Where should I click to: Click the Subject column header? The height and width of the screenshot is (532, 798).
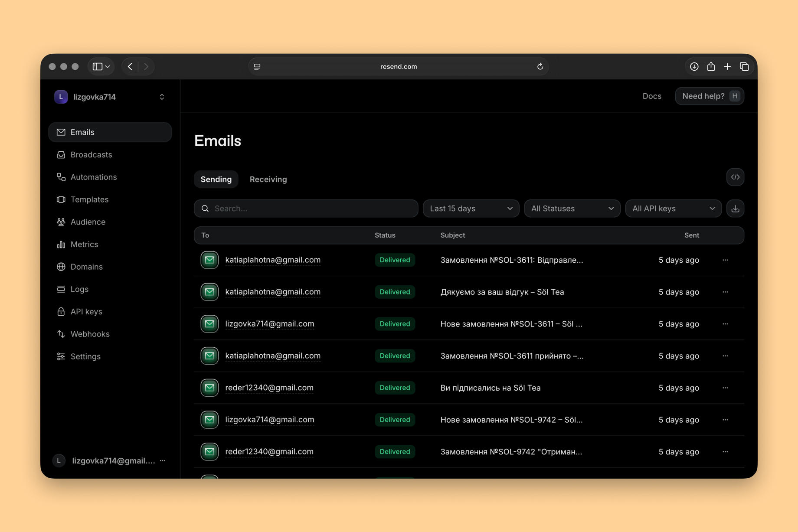[453, 235]
